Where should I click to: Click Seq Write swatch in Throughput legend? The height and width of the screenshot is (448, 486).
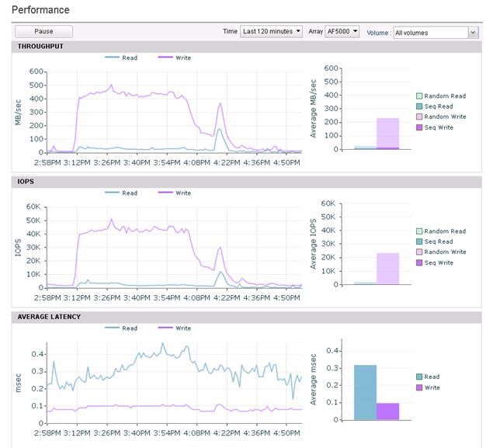coord(419,127)
